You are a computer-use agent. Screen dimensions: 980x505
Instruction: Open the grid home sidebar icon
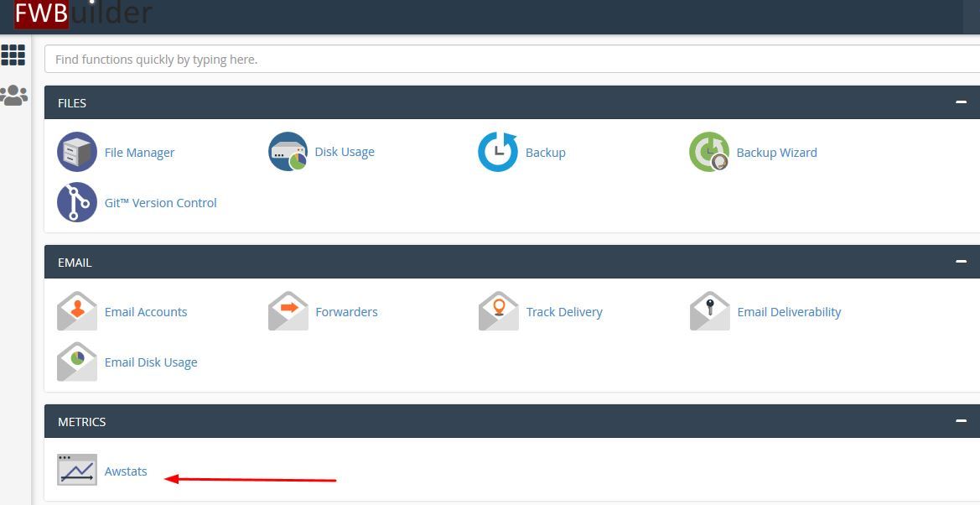point(13,55)
